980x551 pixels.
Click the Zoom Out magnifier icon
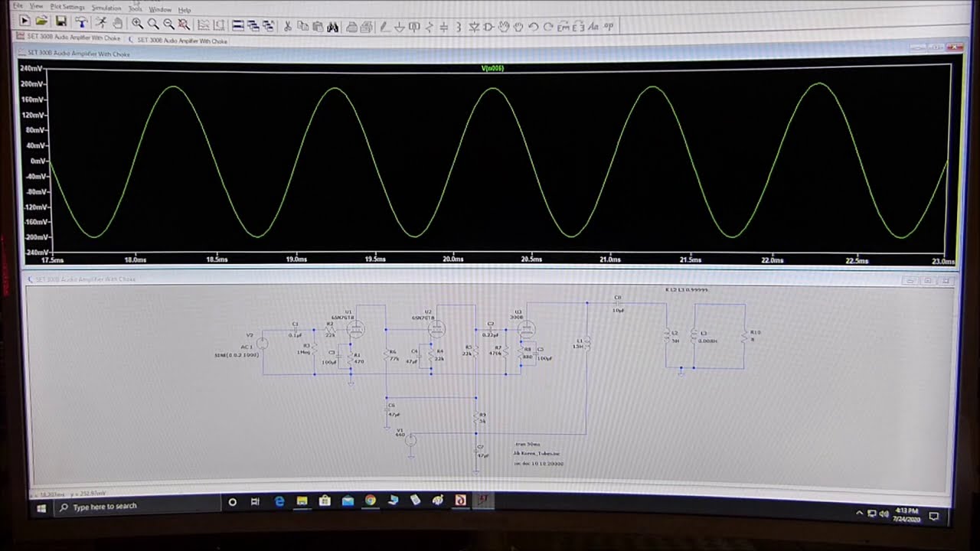pos(168,24)
